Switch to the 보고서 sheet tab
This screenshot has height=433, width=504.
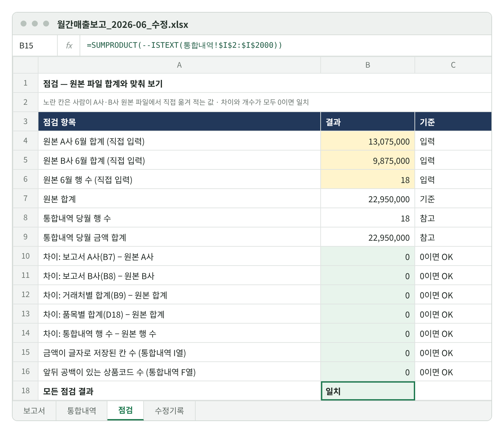click(x=34, y=410)
